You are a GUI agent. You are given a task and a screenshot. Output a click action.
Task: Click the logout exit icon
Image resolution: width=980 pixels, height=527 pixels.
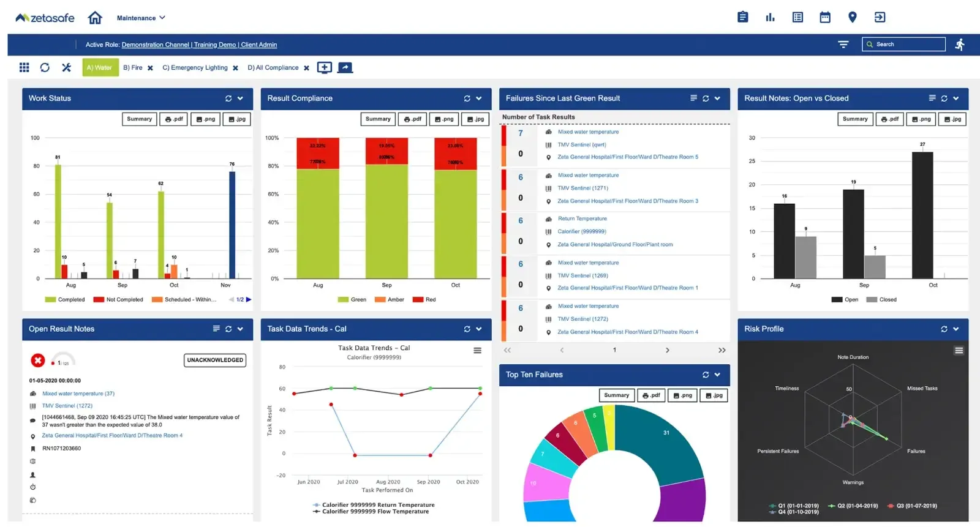pos(880,17)
